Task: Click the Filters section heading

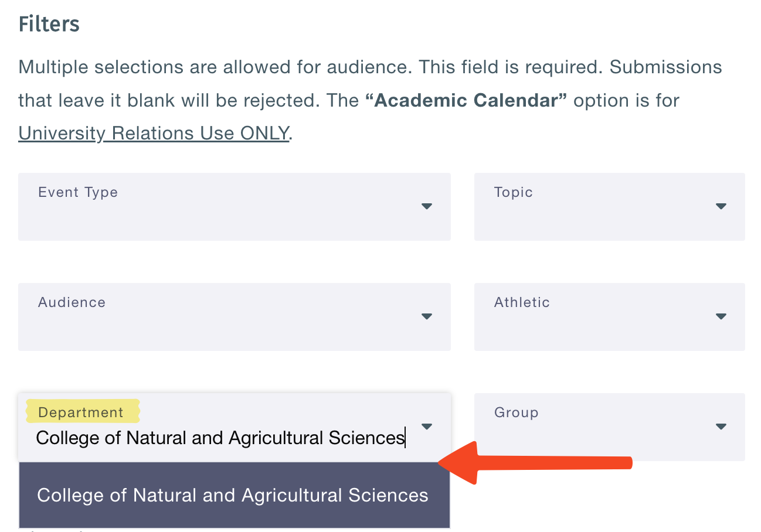Action: [49, 24]
